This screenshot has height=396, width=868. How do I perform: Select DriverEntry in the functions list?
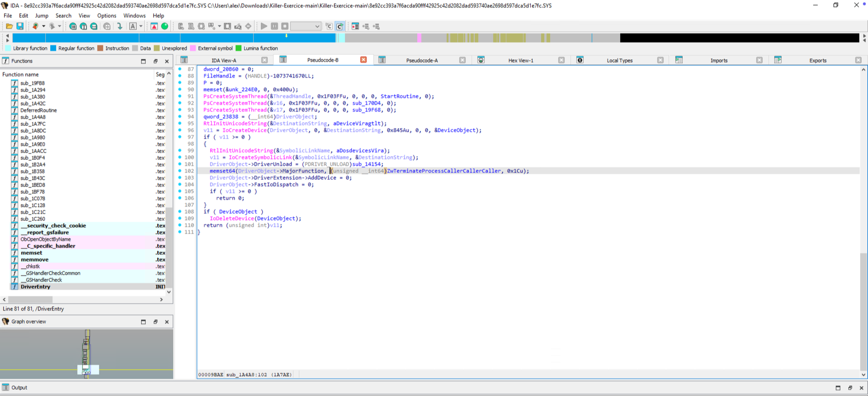click(x=87, y=286)
